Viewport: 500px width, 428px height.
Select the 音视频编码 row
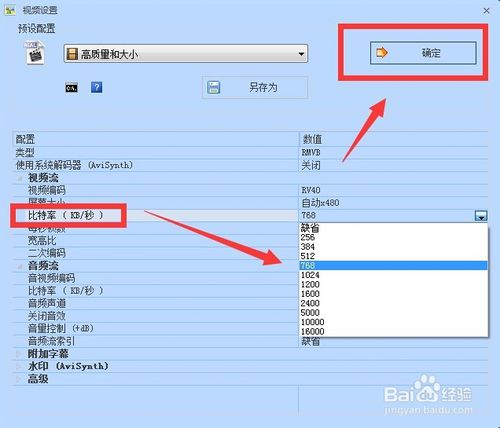coord(155,278)
